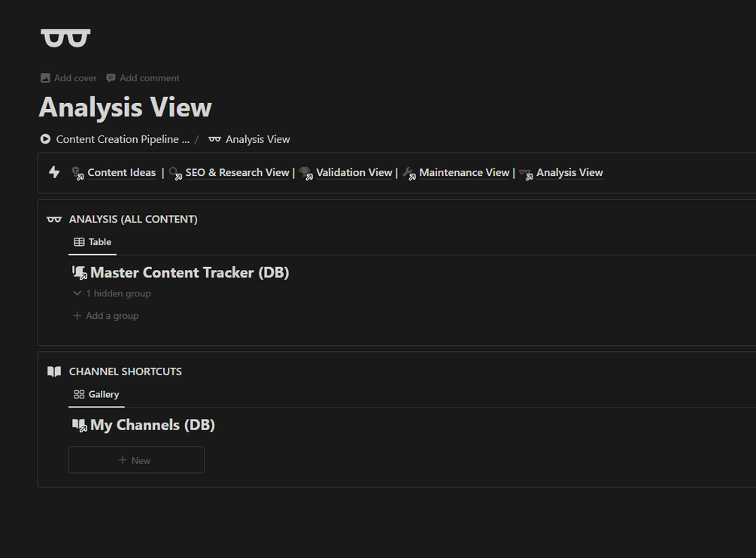The width and height of the screenshot is (756, 558).
Task: Click New to add a channel card
Action: tap(136, 460)
